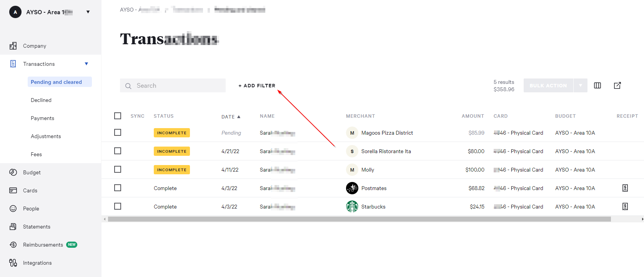The height and width of the screenshot is (277, 644).
Task: Expand the Bulk Action dropdown arrow
Action: pos(580,85)
